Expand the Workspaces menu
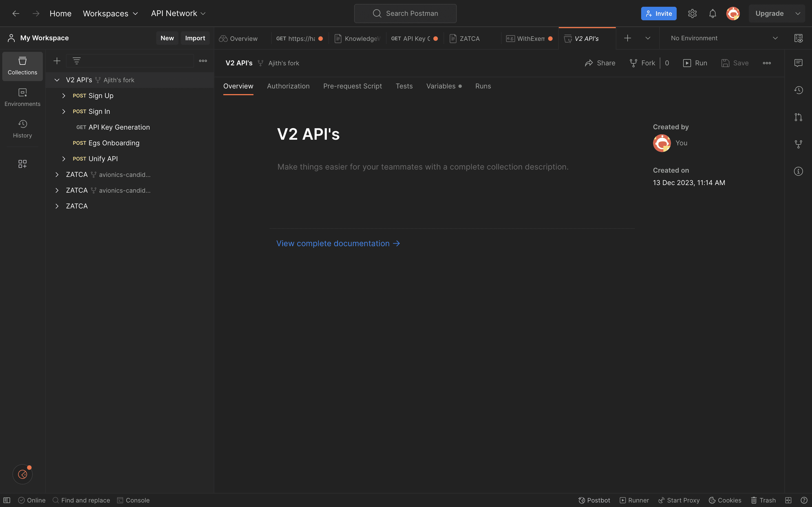Image resolution: width=812 pixels, height=507 pixels. coord(110,14)
